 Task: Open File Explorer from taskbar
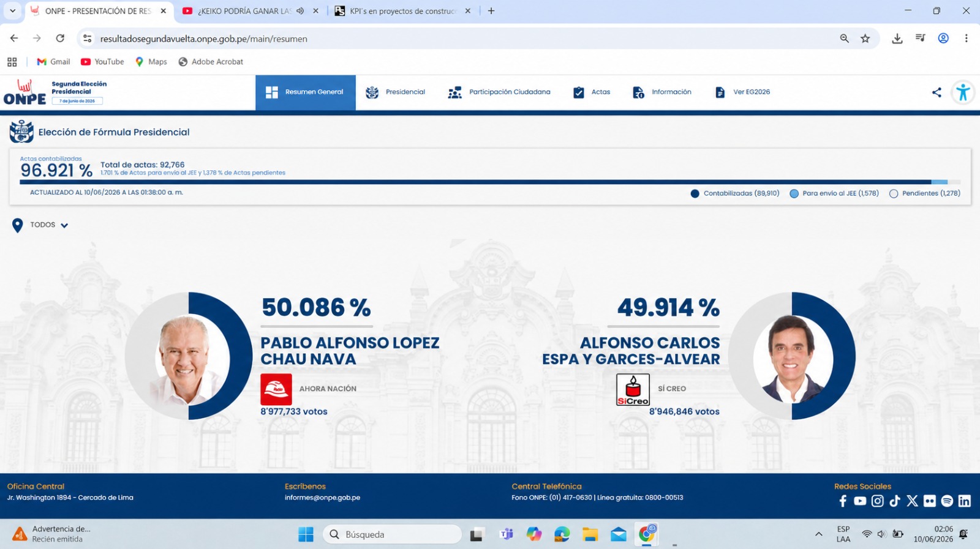pos(590,534)
